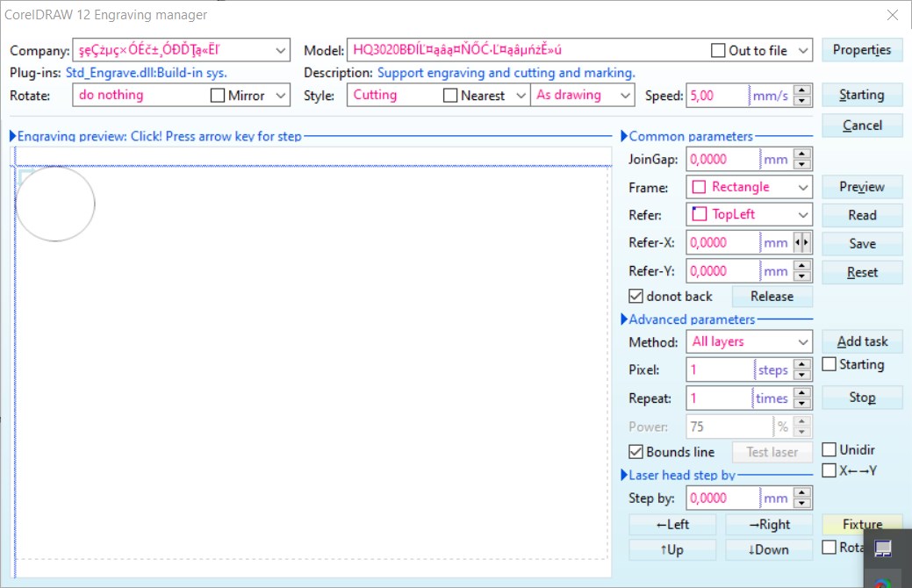Click the TopLeft reference corner icon
The height and width of the screenshot is (588, 912).
tap(699, 215)
